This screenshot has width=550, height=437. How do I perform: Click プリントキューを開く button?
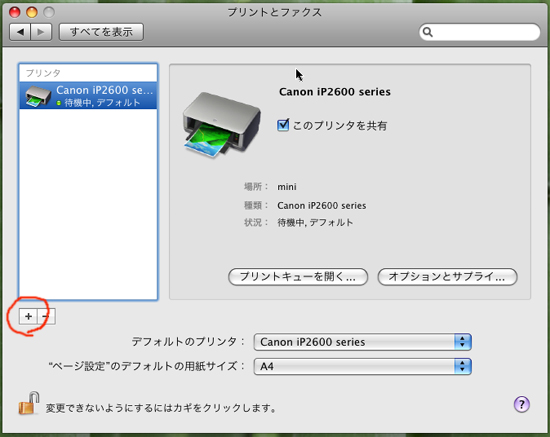(x=298, y=277)
